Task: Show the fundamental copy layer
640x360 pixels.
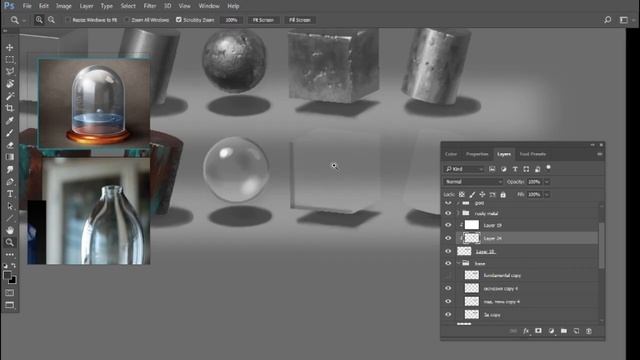Action: click(448, 276)
